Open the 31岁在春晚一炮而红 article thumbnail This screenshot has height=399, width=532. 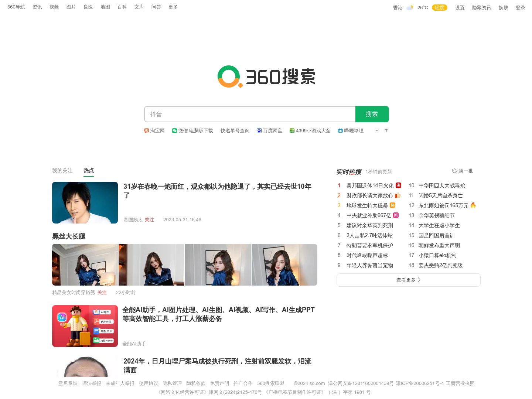[85, 202]
